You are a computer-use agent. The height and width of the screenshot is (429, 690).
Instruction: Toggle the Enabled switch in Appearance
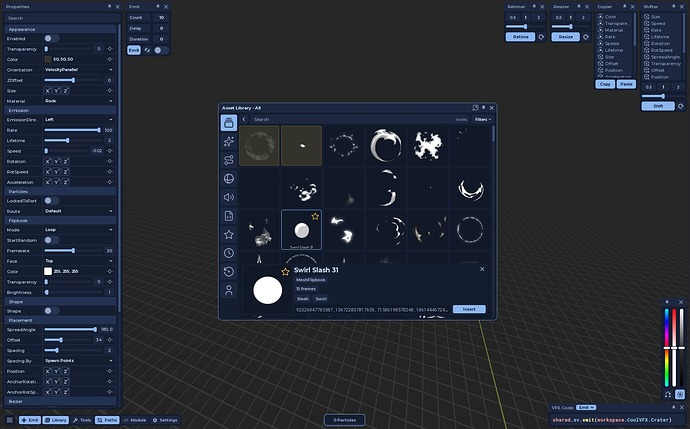click(51, 38)
